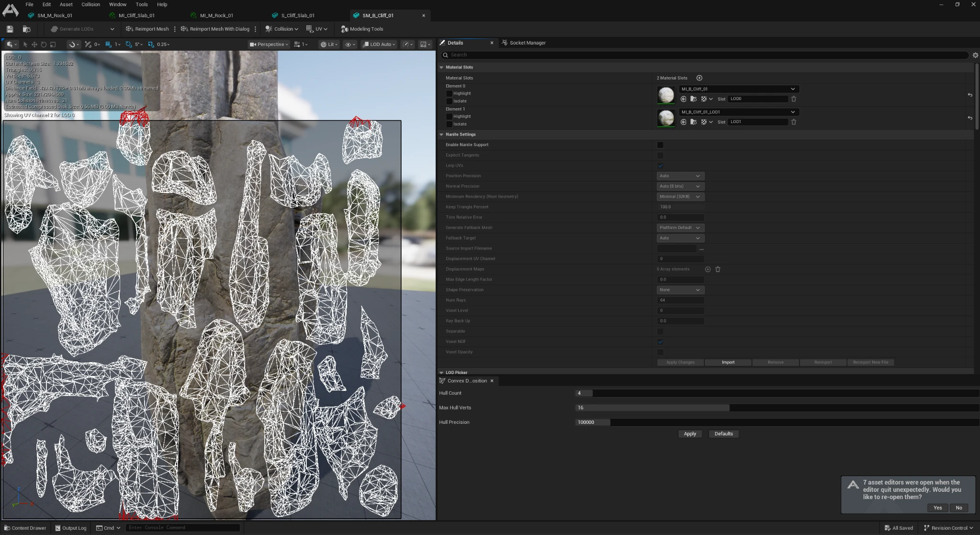Open the Perspective viewport dropdown
This screenshot has width=980, height=535.
(x=269, y=45)
